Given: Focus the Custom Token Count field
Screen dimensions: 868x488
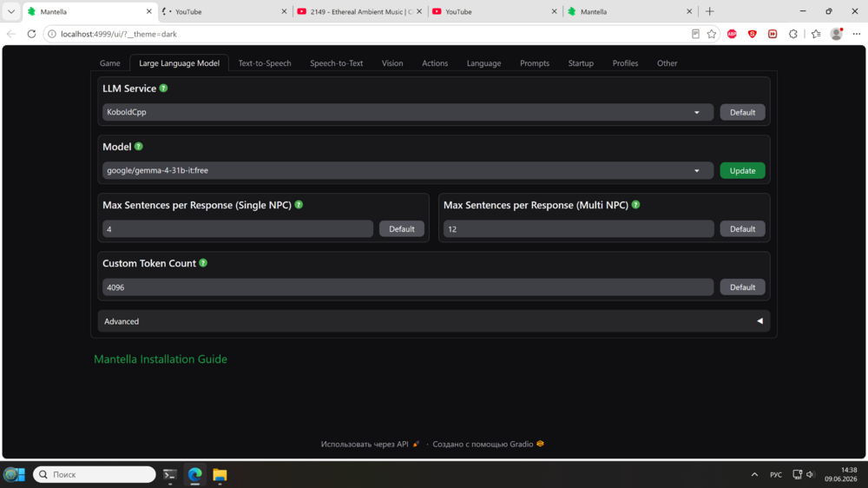Looking at the screenshot, I should pyautogui.click(x=408, y=287).
